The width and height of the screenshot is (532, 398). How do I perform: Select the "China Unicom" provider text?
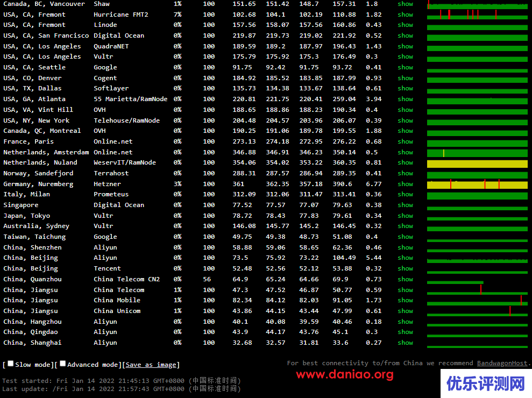tap(117, 311)
